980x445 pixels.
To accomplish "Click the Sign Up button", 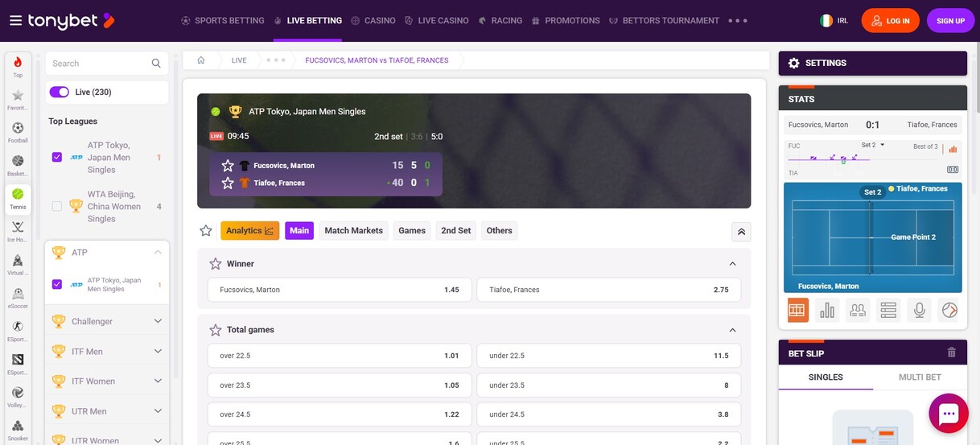I will tap(949, 21).
